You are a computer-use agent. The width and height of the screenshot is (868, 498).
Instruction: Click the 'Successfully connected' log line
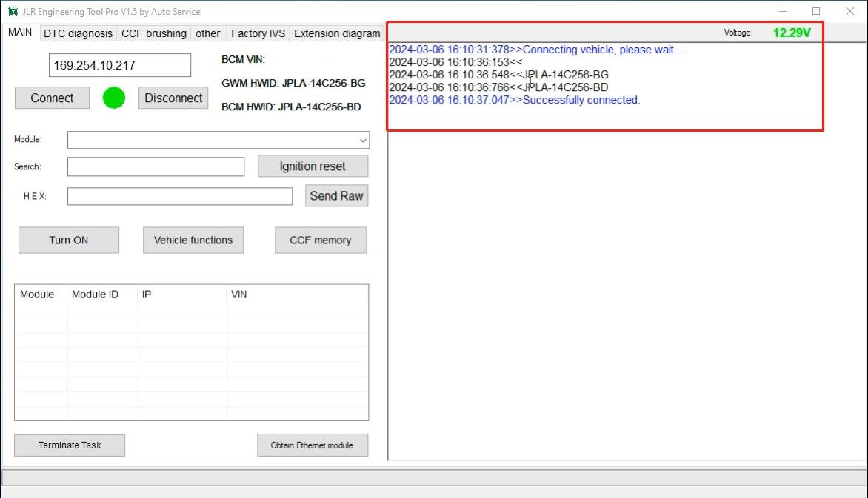click(x=514, y=100)
